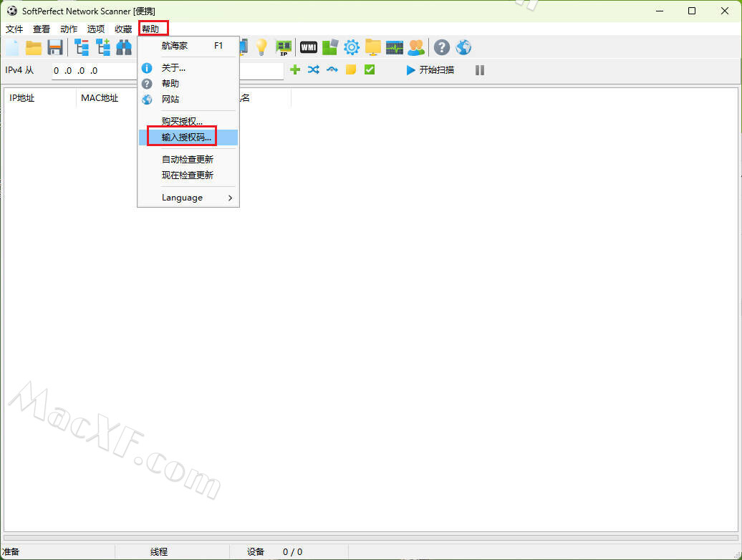Open the 文件 menu

click(x=14, y=29)
